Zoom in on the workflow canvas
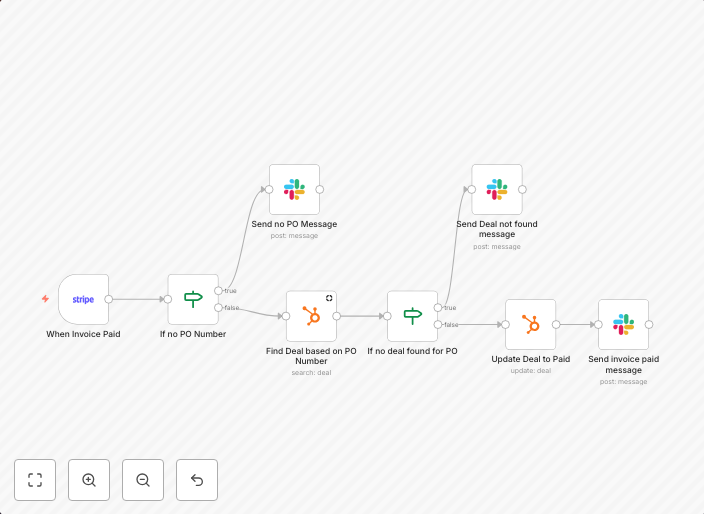This screenshot has height=514, width=704. (x=89, y=480)
